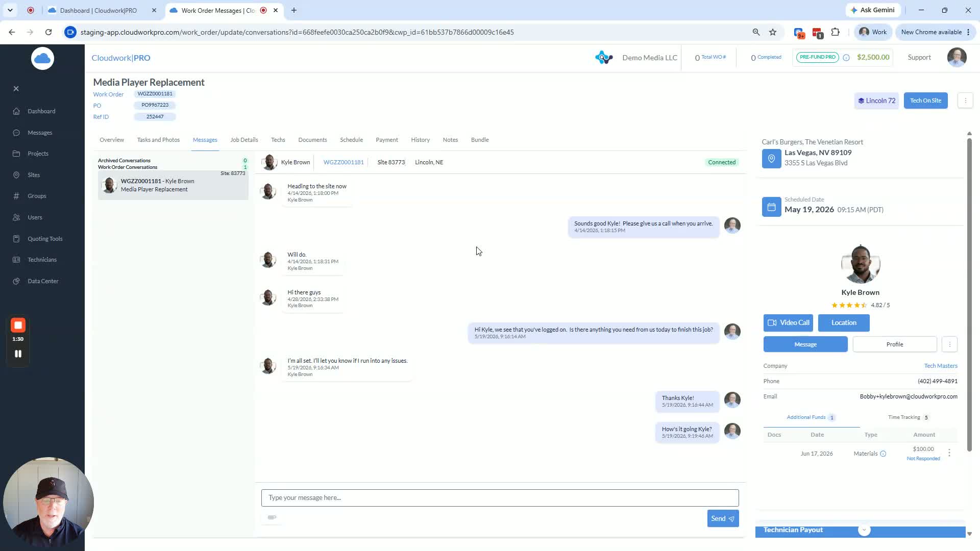Open the Techs tab
980x551 pixels.
pos(278,140)
